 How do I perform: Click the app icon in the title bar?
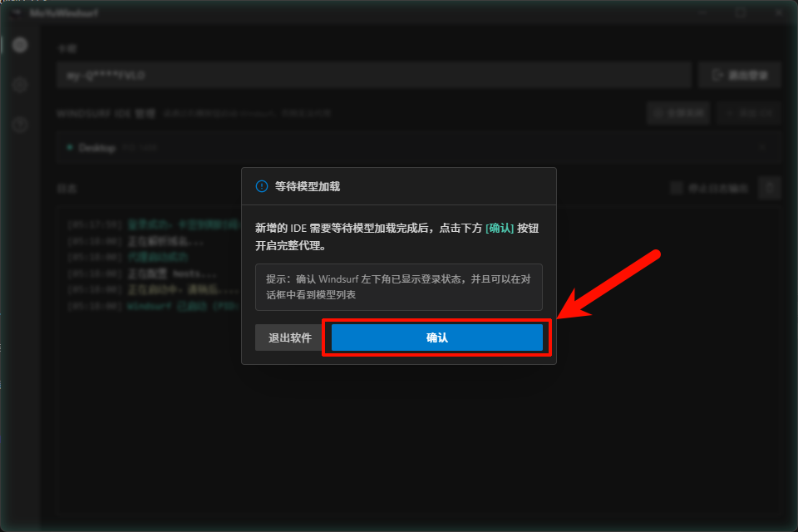tap(16, 12)
